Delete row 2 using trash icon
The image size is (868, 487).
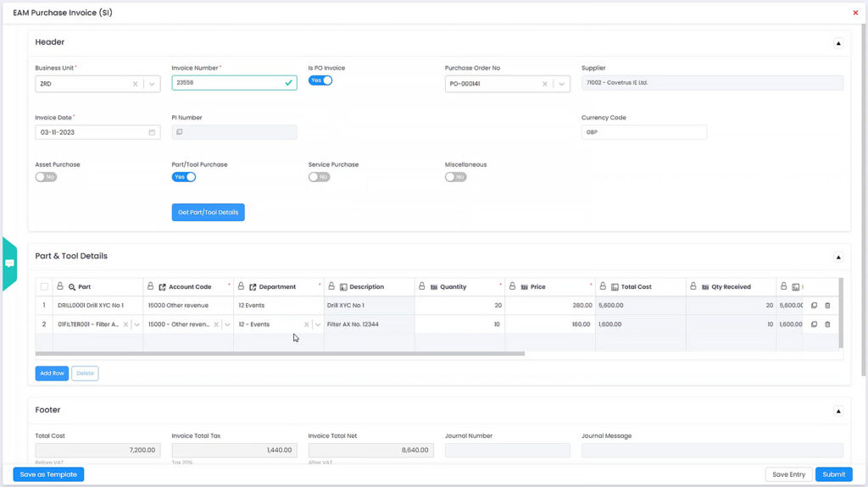[827, 324]
